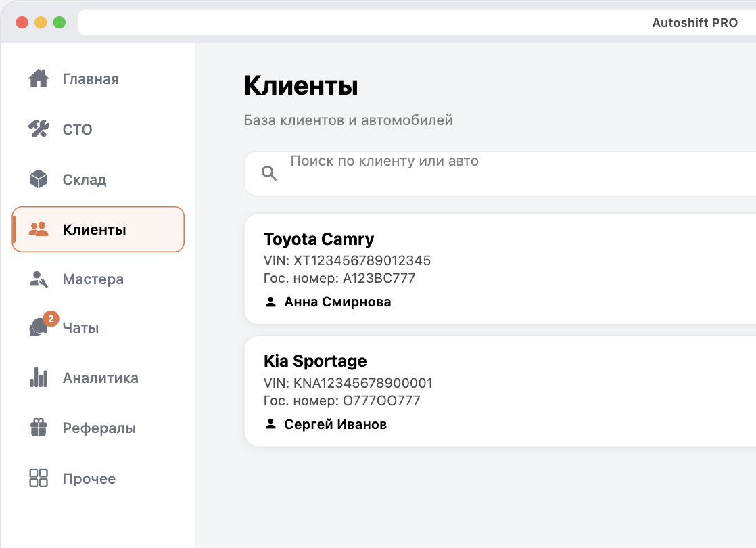Click the grid squares icon for Прочее
The height and width of the screenshot is (548, 756).
click(x=39, y=478)
